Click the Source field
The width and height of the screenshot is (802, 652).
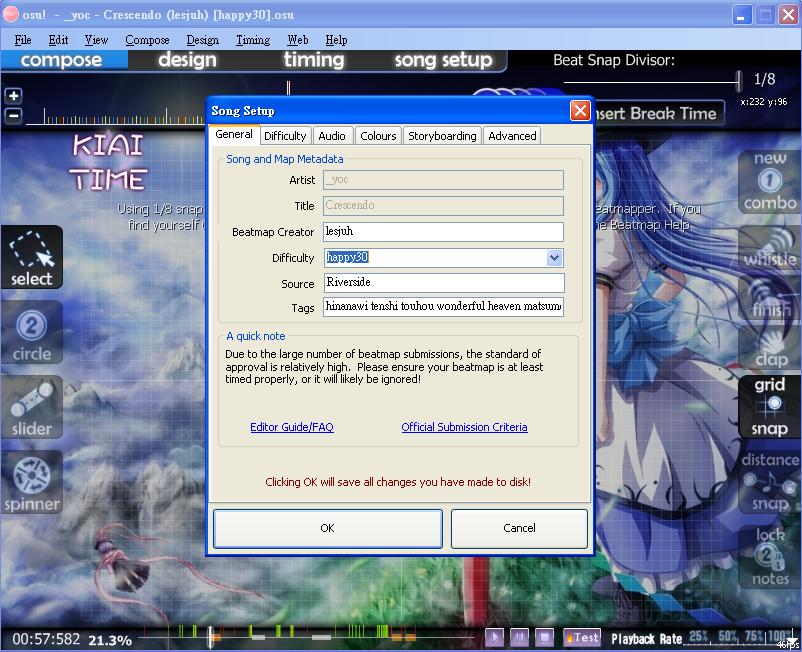point(443,283)
